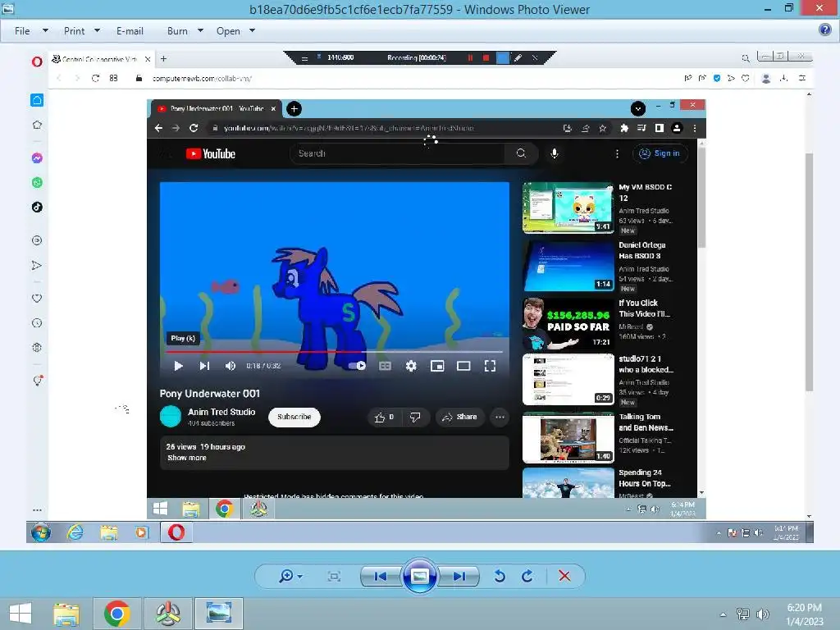Open Opera sidebar settings gear
The height and width of the screenshot is (630, 840).
click(37, 347)
